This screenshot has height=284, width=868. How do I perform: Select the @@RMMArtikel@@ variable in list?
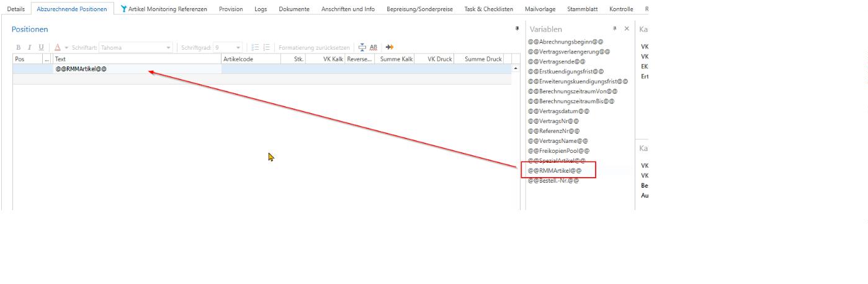click(555, 170)
